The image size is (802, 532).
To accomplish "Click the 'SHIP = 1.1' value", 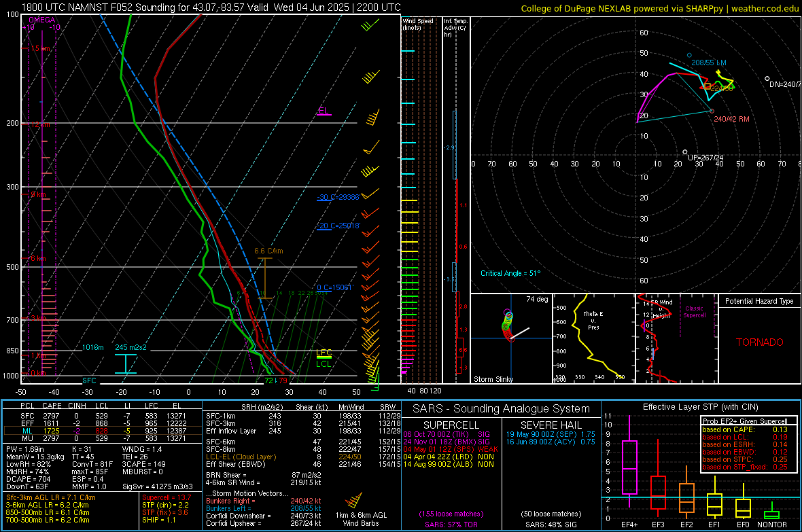I will click(x=158, y=520).
